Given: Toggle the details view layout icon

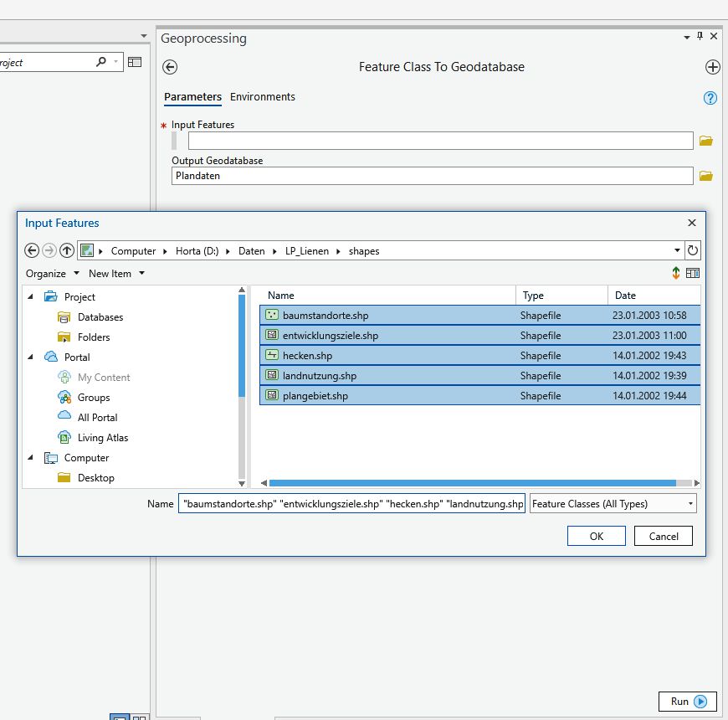Looking at the screenshot, I should point(692,273).
